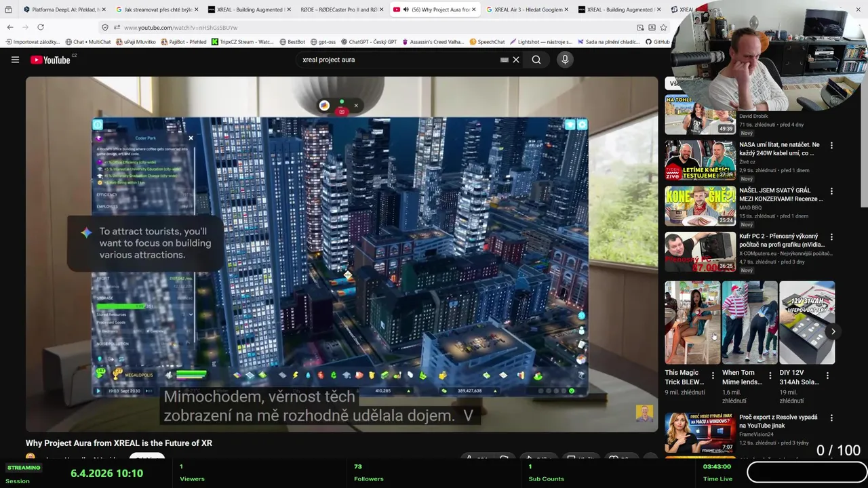
Task: Open the SpeechChat bookmark
Action: [487, 42]
